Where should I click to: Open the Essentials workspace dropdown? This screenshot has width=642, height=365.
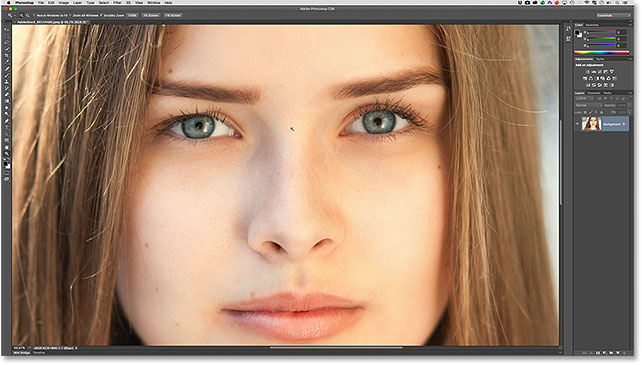(x=613, y=15)
